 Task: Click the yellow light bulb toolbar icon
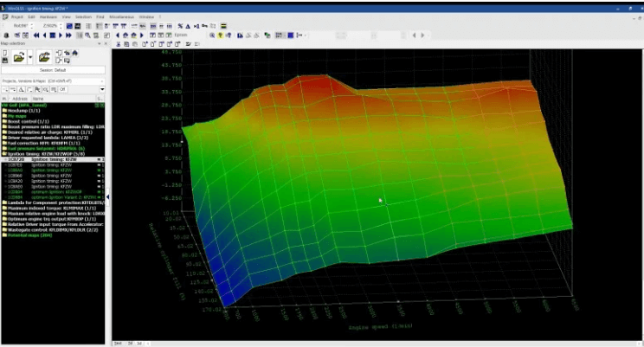(221, 35)
